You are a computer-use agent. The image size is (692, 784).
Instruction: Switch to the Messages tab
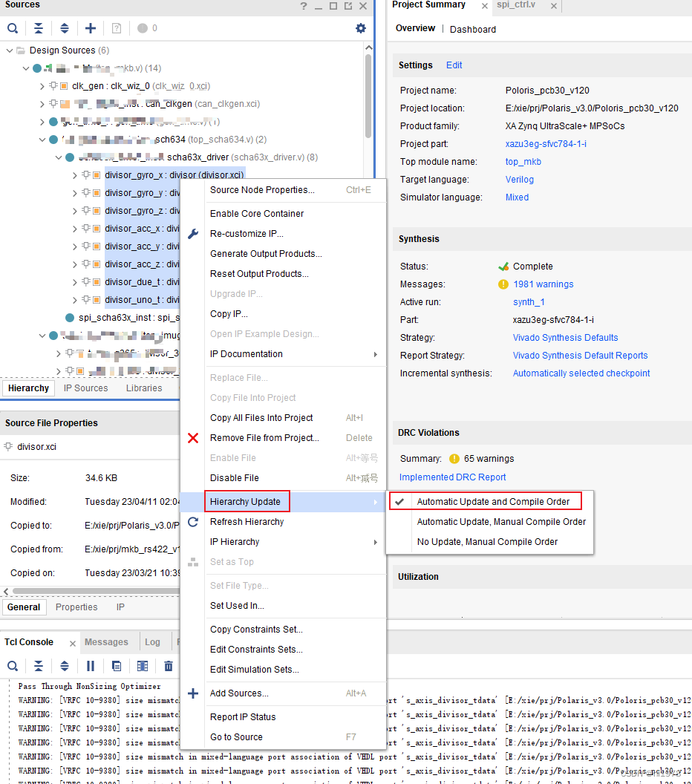pos(108,641)
